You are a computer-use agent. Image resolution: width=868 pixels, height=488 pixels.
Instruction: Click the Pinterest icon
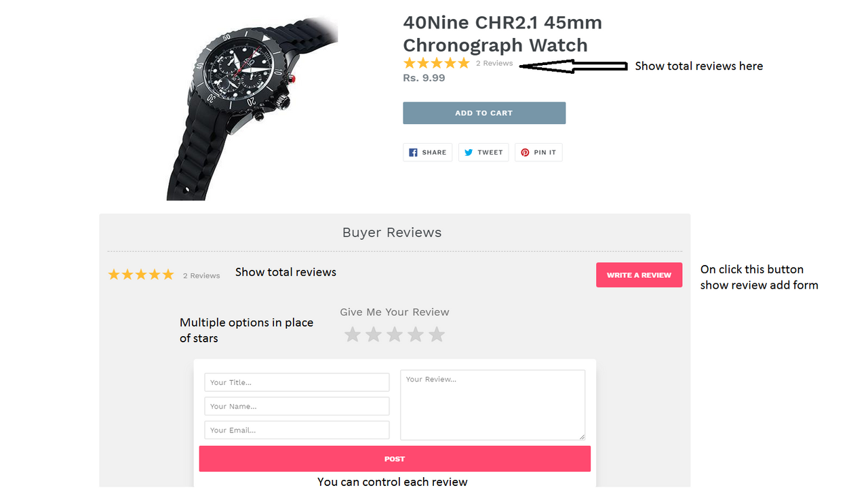coord(524,152)
